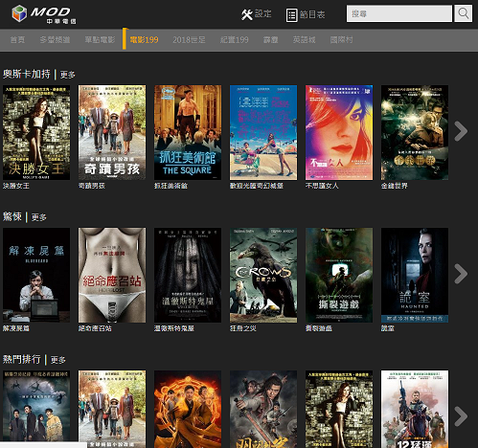The height and width of the screenshot is (448, 478).
Task: Click the 熱門排行 section heading
Action: coord(22,359)
